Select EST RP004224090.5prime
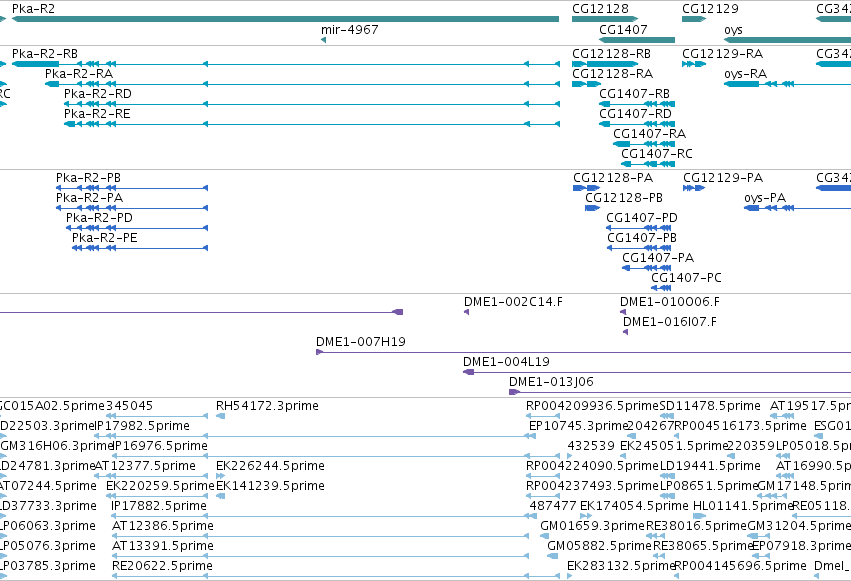Image resolution: width=851 pixels, height=581 pixels. pos(592,467)
